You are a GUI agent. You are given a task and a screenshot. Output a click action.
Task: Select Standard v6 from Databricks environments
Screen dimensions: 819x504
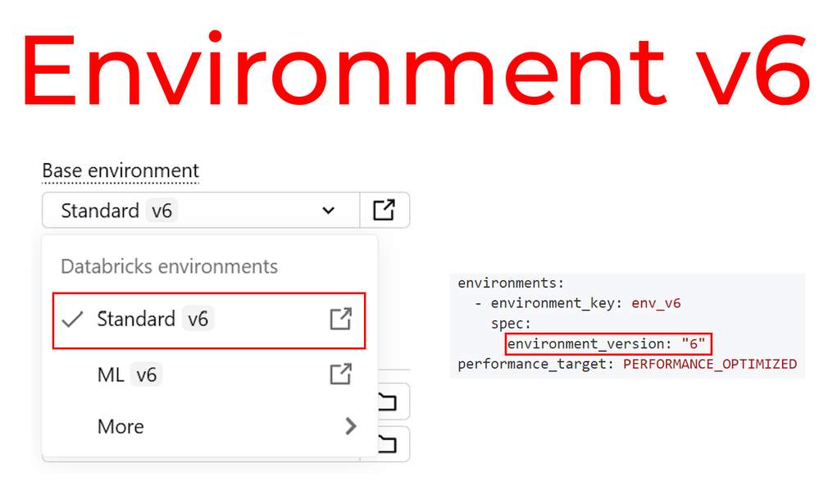[209, 320]
